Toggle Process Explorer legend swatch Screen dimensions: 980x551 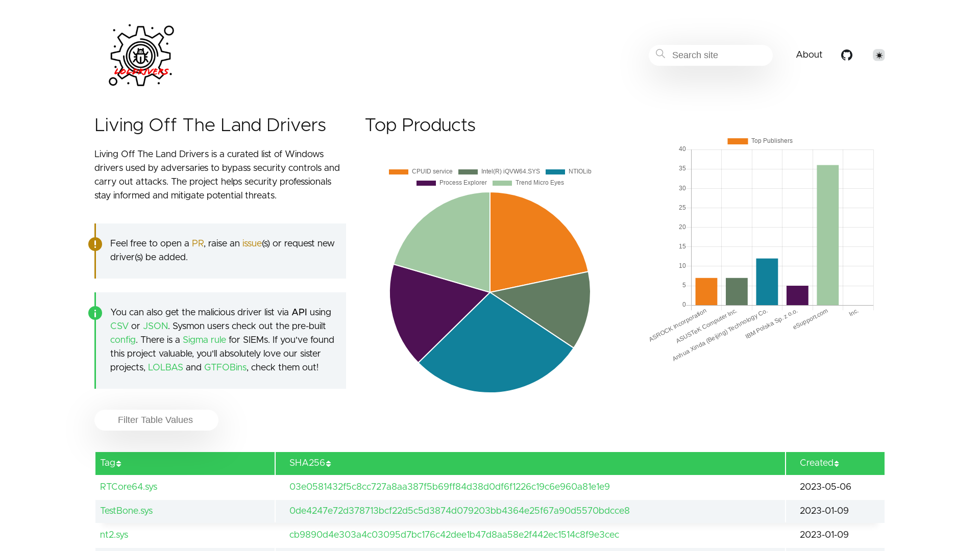pos(426,183)
